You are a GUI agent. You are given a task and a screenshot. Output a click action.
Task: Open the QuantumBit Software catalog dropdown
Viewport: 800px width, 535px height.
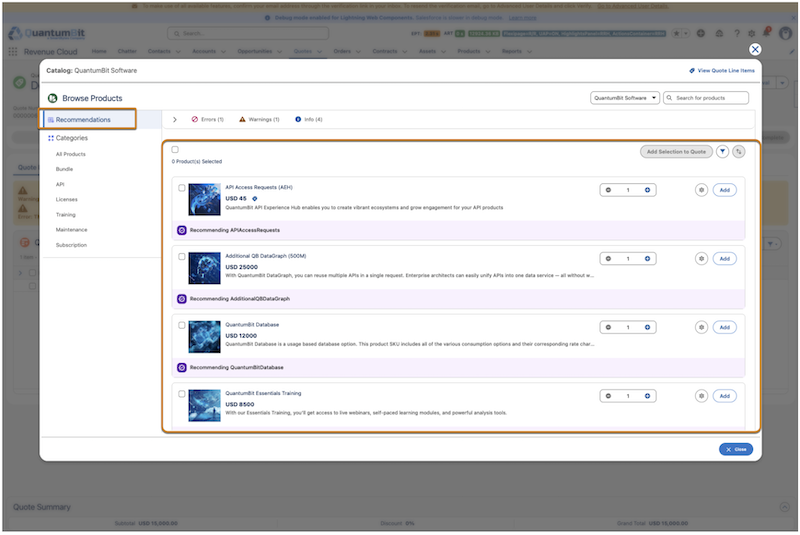pyautogui.click(x=625, y=98)
